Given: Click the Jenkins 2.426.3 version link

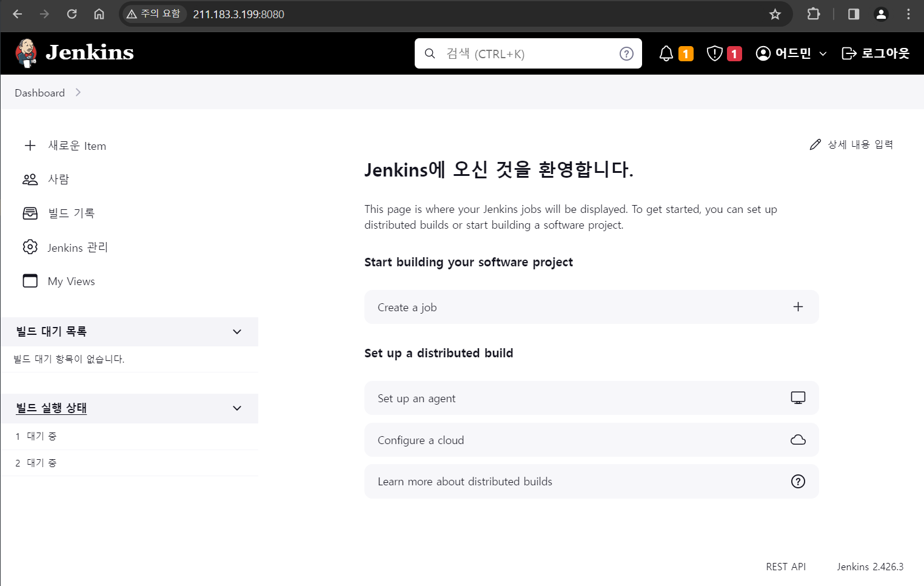Looking at the screenshot, I should point(870,567).
